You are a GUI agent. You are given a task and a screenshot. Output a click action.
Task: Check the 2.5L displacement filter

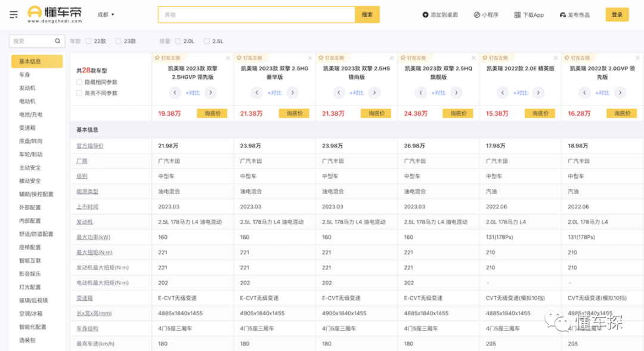[x=207, y=41]
